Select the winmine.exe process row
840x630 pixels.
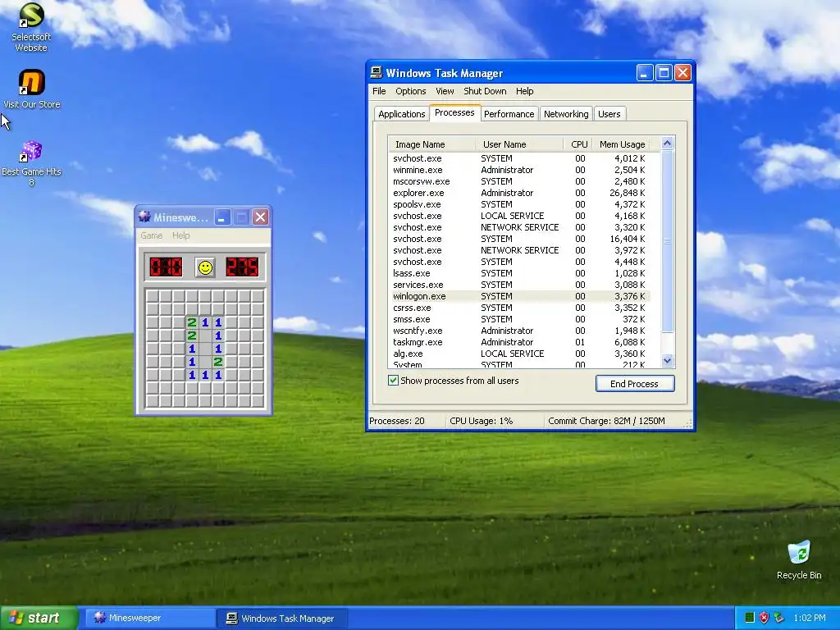[519, 170]
